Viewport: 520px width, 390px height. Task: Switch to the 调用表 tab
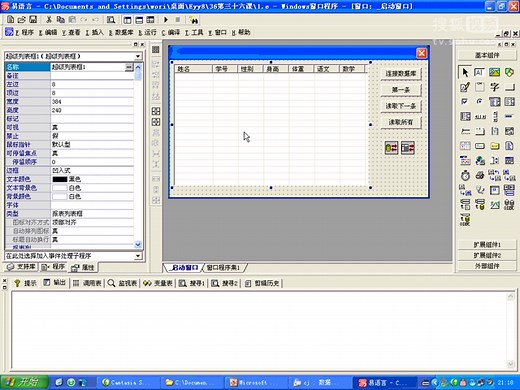pyautogui.click(x=87, y=283)
